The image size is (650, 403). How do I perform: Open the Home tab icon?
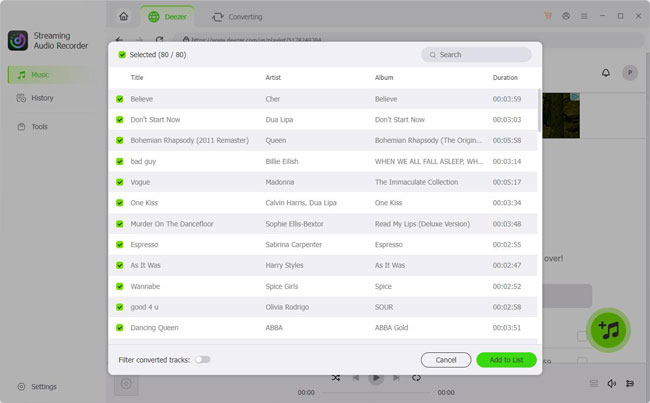(124, 17)
